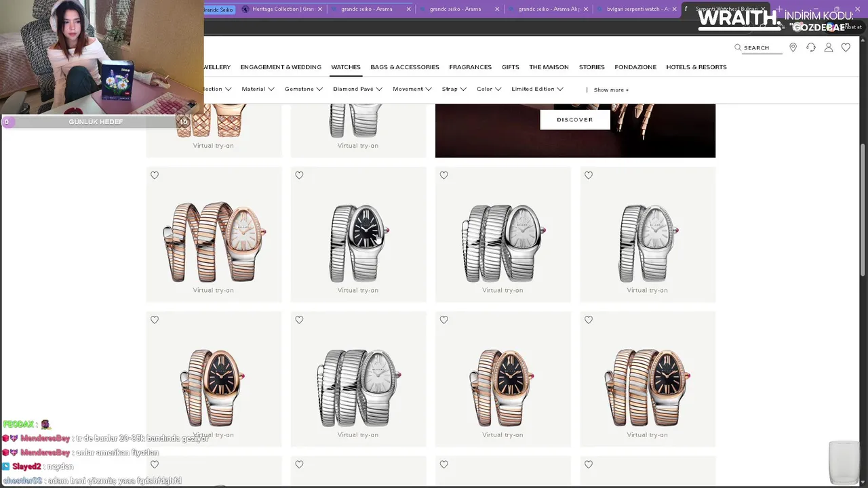Wishlist the rose gold double-spiral white-dial watch
Viewport: 868px width, 488px height.
tap(155, 176)
